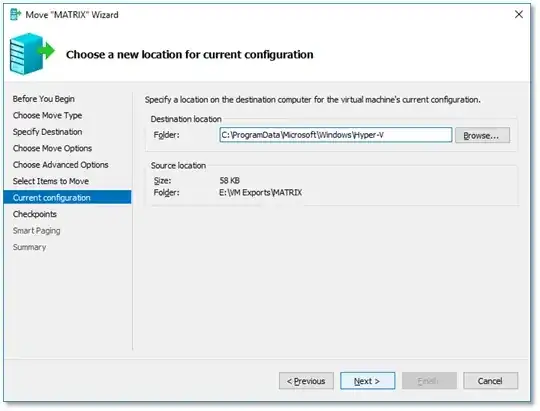The width and height of the screenshot is (540, 411).
Task: Click the disabled Summary step
Action: pyautogui.click(x=29, y=247)
